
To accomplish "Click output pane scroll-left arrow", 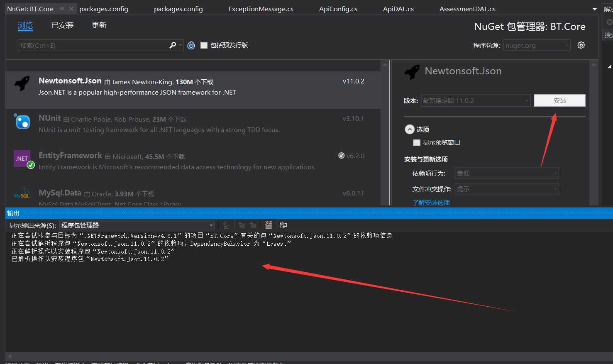I will [x=10, y=356].
